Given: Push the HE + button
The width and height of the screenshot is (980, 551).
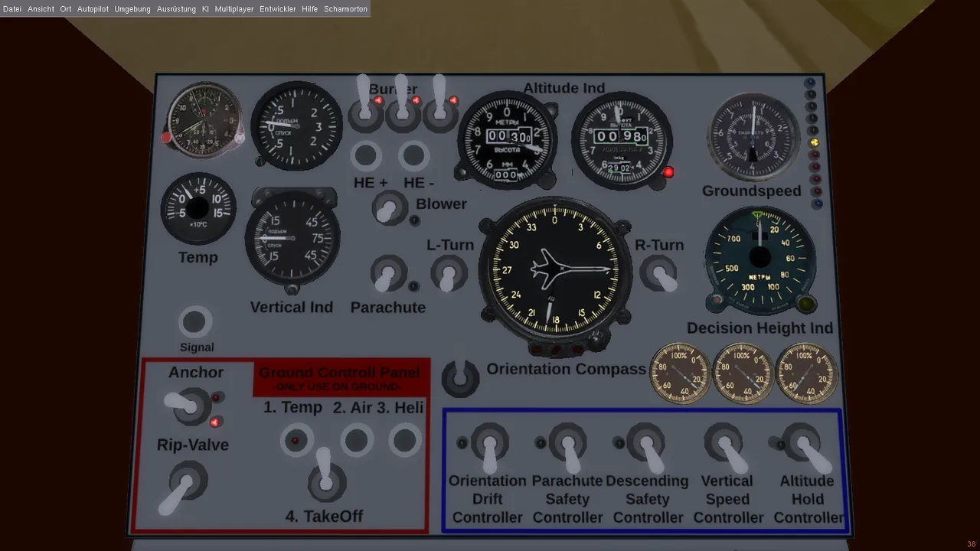Looking at the screenshot, I should click(x=366, y=156).
